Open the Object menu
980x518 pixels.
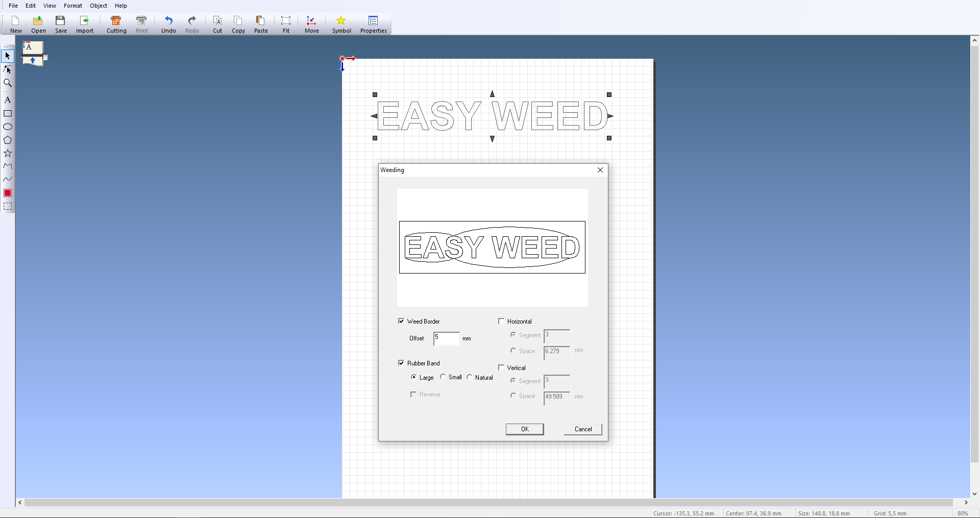(99, 6)
